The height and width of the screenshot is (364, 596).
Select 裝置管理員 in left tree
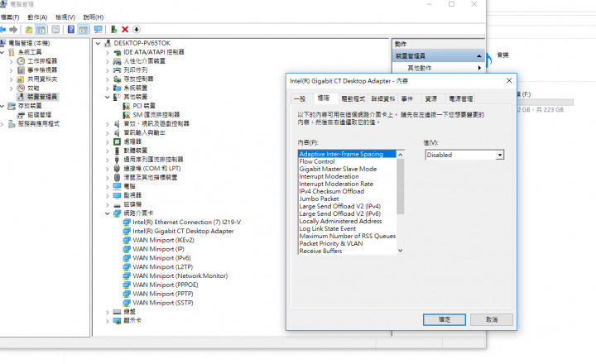coord(42,97)
